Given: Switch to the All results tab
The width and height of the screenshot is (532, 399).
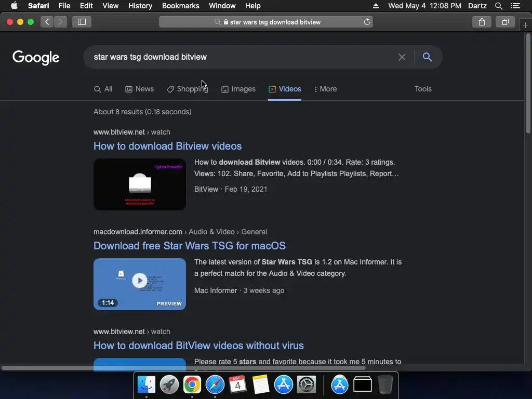Looking at the screenshot, I should pos(103,89).
